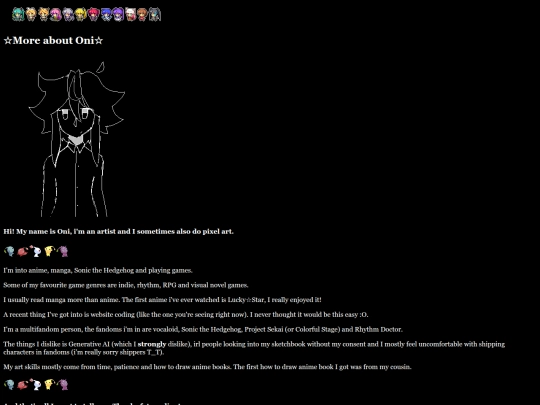Click the red twin-drill haired chibi sprite
The width and height of the screenshot is (540, 405).
tap(93, 14)
